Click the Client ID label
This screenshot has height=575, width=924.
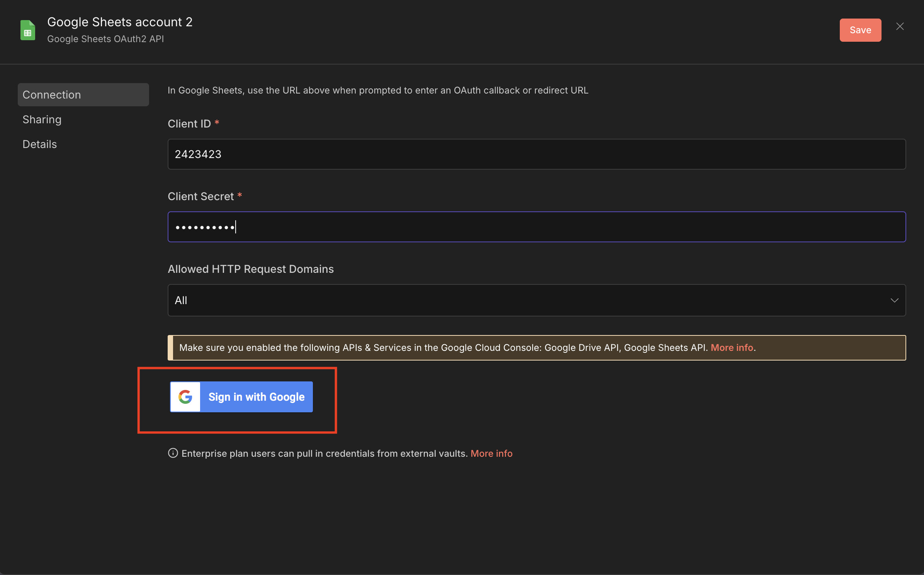[x=189, y=124]
